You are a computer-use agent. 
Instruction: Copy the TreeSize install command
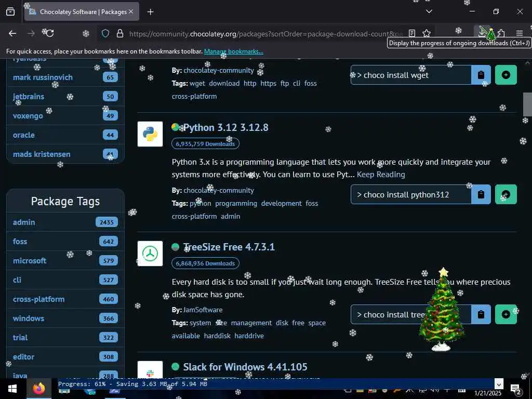coord(481,314)
